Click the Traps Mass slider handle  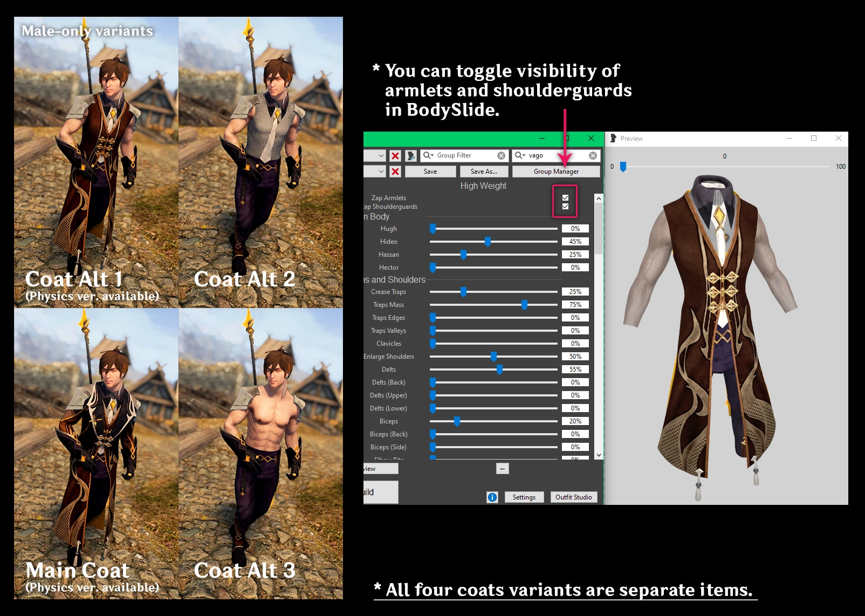(x=524, y=305)
